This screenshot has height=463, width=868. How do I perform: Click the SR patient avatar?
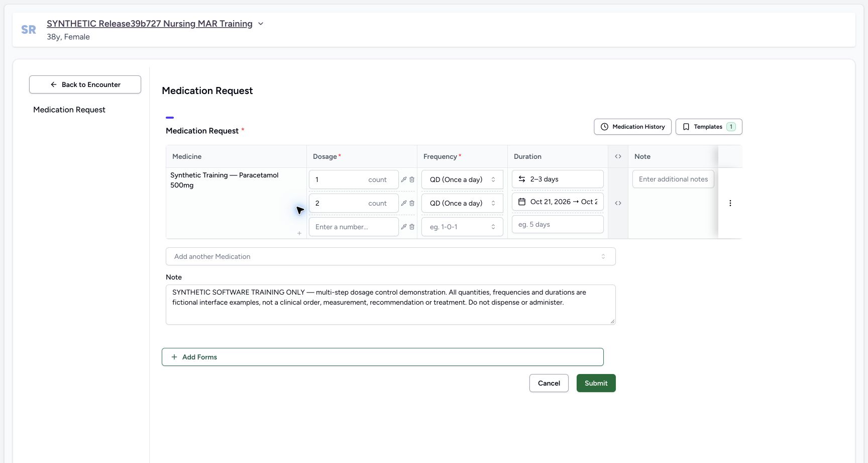click(29, 30)
